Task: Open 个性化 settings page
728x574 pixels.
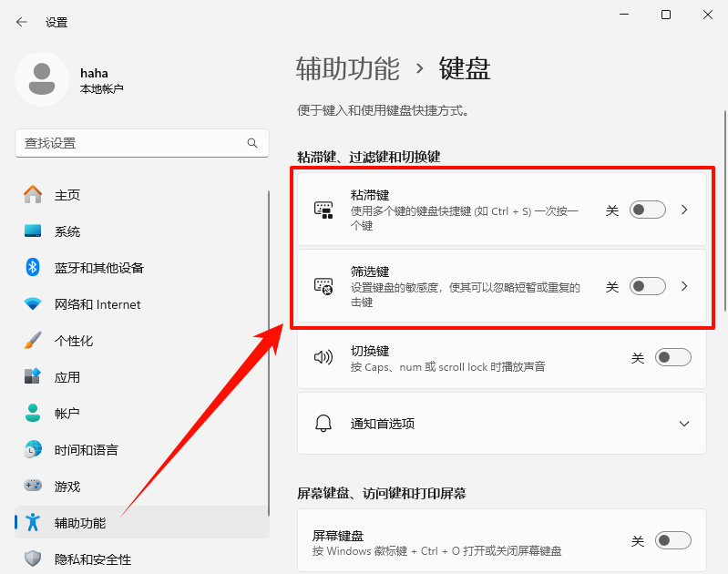Action: click(141, 341)
